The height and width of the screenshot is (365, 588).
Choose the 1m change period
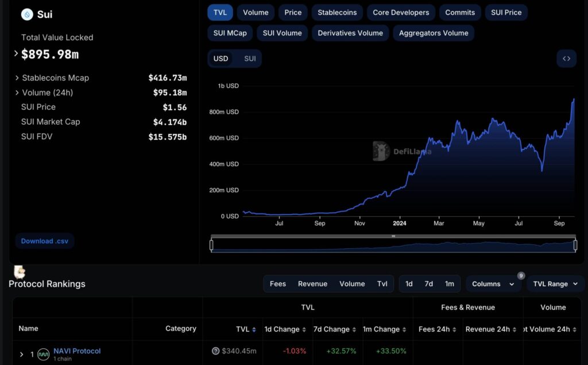(x=449, y=284)
